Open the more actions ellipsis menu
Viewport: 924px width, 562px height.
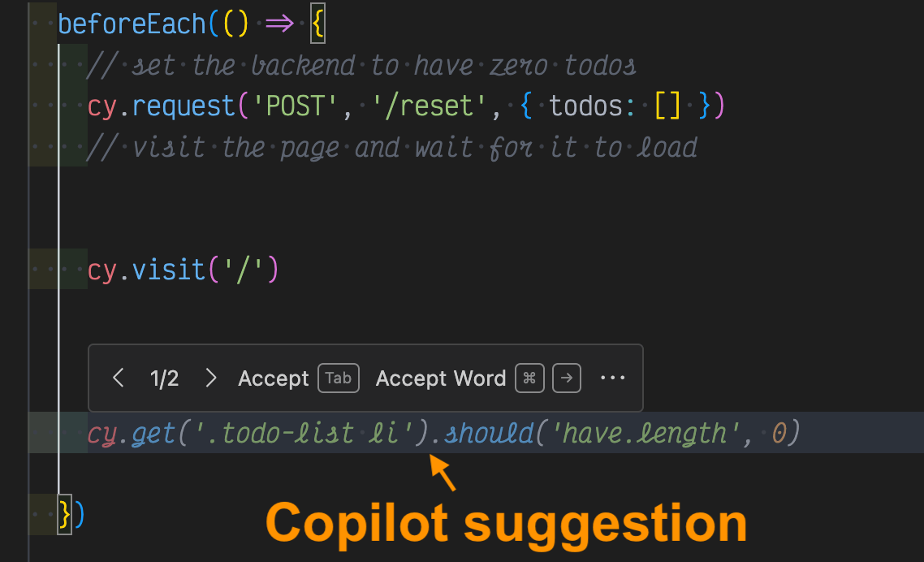pyautogui.click(x=612, y=378)
